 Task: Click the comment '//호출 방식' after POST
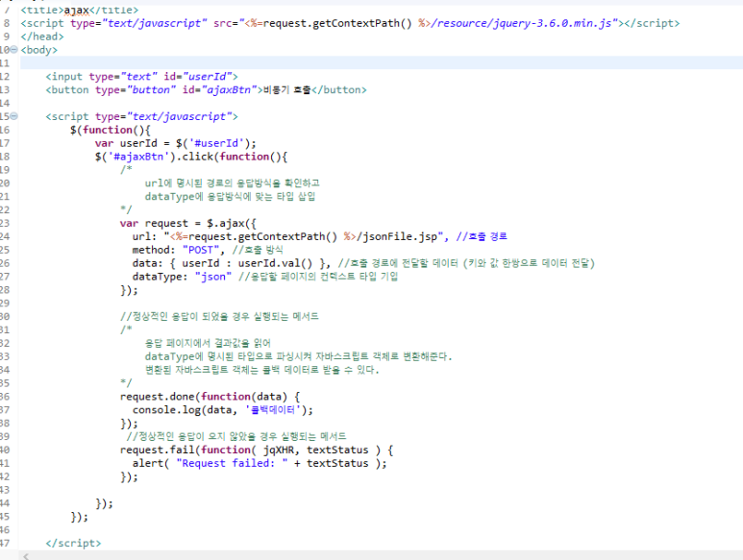click(x=258, y=250)
